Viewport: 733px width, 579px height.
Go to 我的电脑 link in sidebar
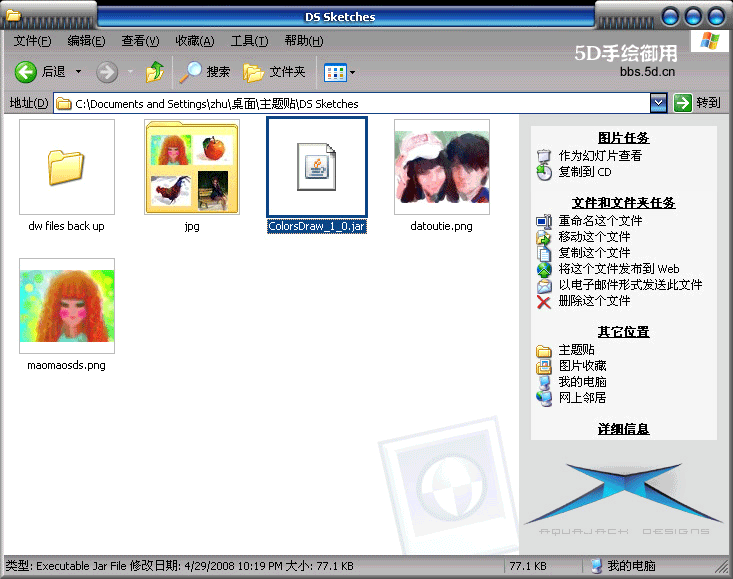[582, 382]
